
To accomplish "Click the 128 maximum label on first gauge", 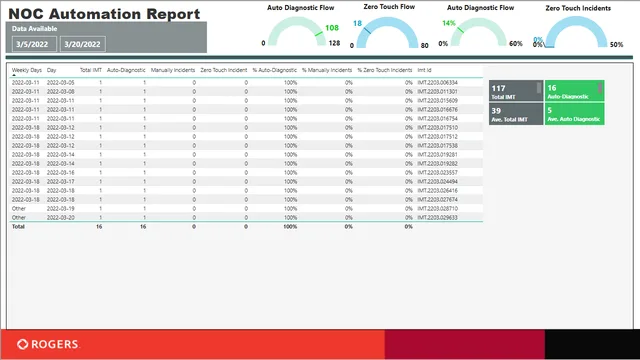I will pos(334,43).
